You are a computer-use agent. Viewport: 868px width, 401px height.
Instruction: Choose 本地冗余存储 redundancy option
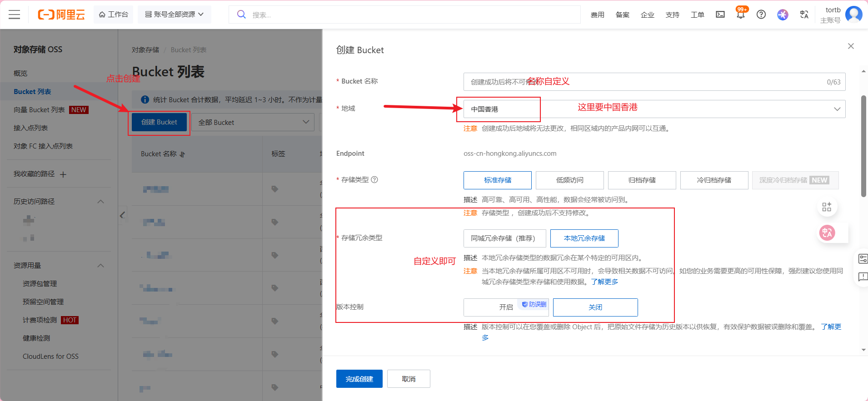point(584,238)
